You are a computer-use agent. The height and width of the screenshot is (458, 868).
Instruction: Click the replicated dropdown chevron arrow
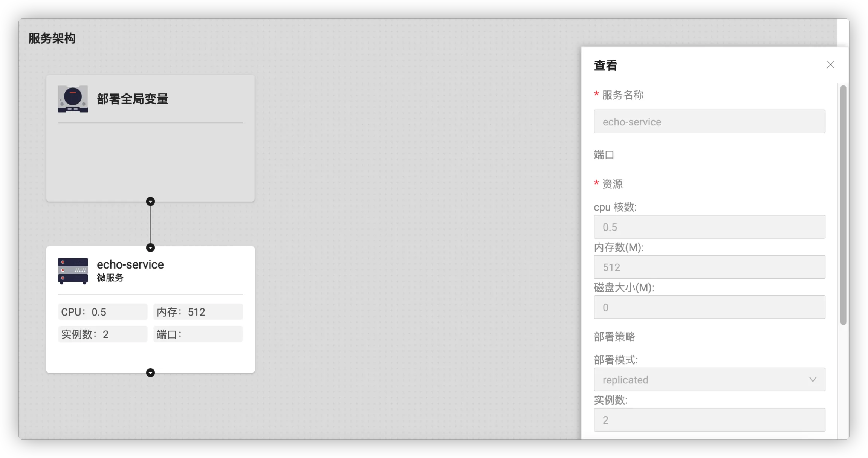[x=813, y=379]
